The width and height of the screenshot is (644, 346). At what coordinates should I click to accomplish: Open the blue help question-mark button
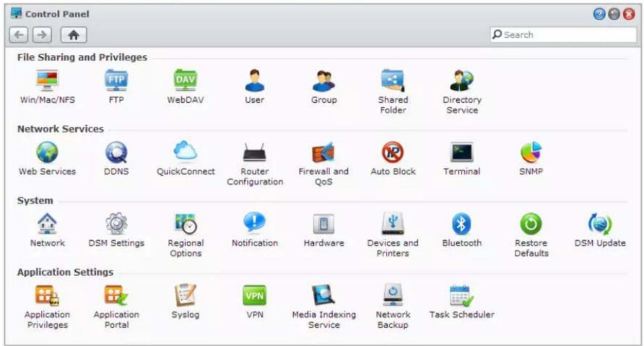(x=599, y=14)
